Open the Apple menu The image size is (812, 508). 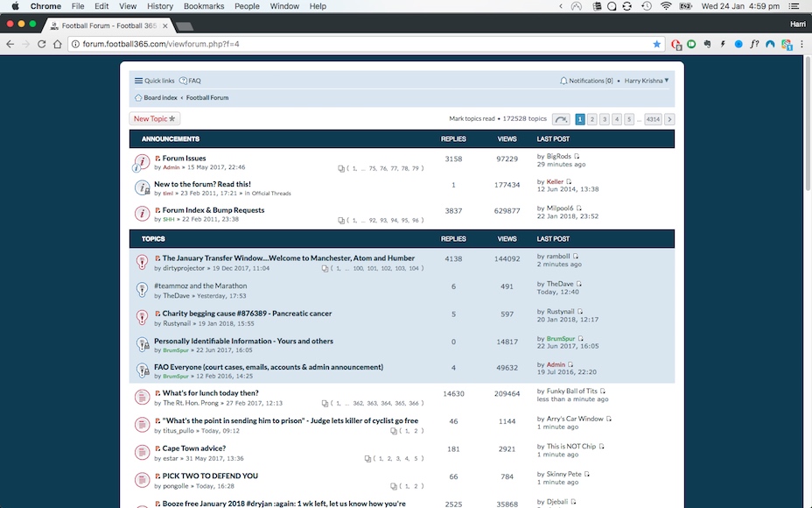(15, 6)
